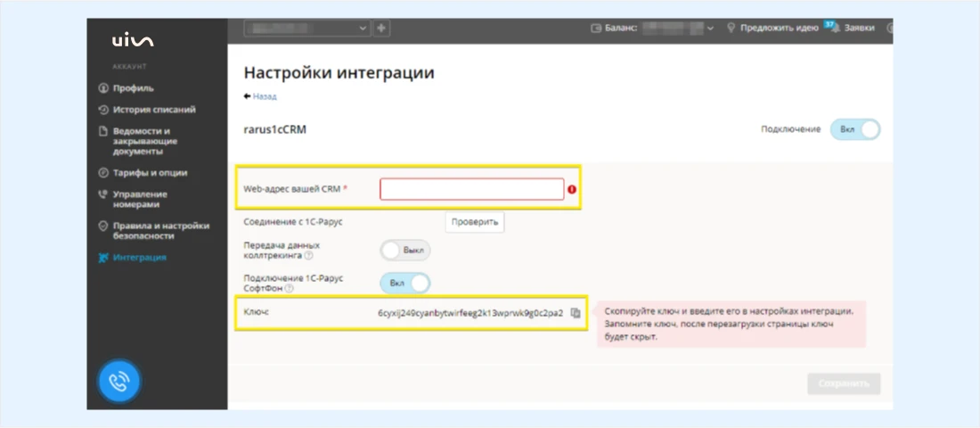
Task: Enable the Передача данных коллтрекинга switch
Action: (x=405, y=251)
